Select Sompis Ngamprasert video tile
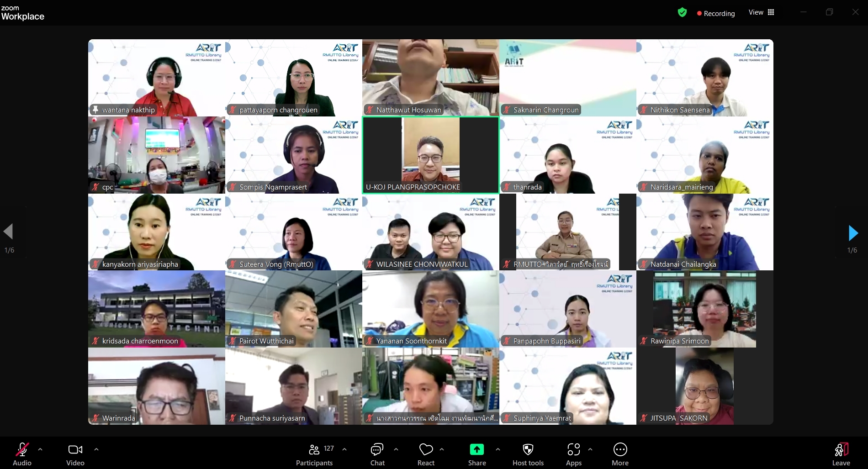 [x=294, y=155]
